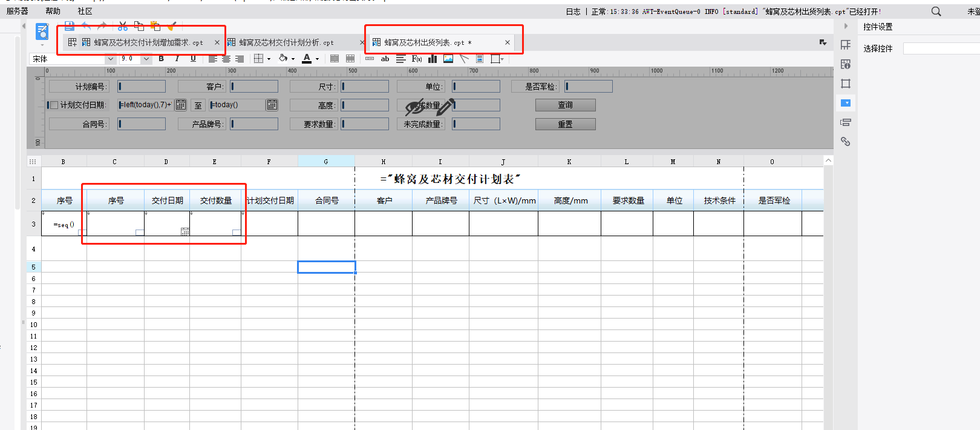The height and width of the screenshot is (430, 980).
Task: Click the calendar icon beside today() field
Action: [272, 105]
